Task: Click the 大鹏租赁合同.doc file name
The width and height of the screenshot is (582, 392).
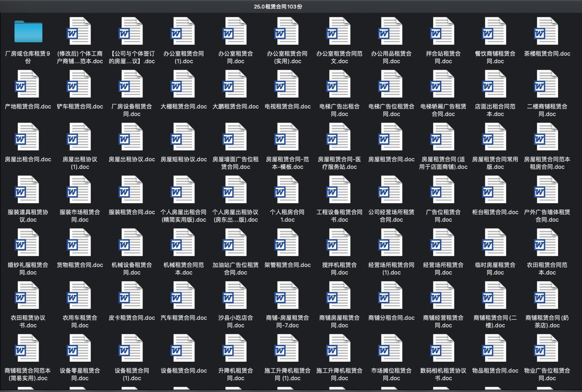Action: pos(236,107)
